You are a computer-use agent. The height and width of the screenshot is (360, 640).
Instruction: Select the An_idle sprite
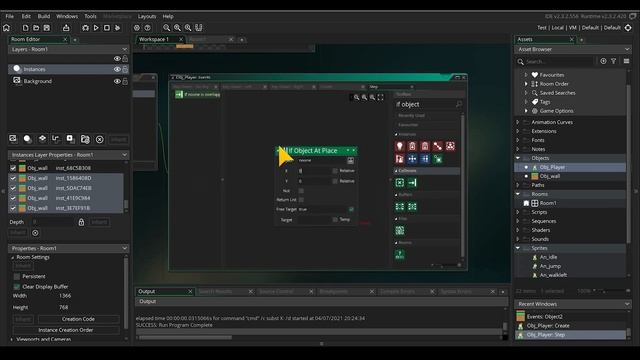pyautogui.click(x=548, y=257)
